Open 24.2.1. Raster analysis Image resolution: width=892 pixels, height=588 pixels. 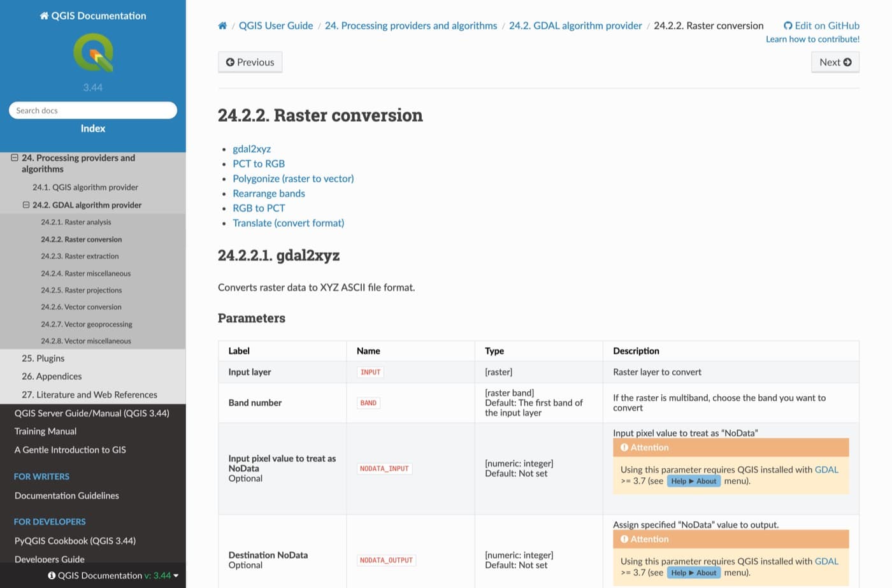[x=76, y=222]
